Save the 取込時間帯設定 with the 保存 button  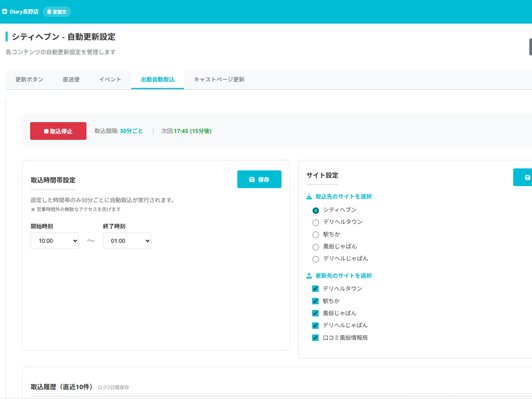click(259, 179)
